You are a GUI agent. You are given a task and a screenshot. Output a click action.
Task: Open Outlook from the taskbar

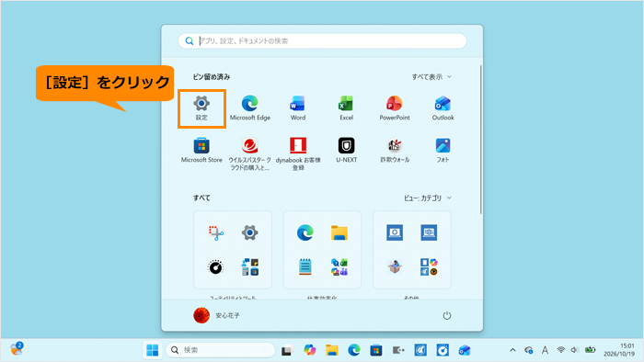(x=465, y=350)
